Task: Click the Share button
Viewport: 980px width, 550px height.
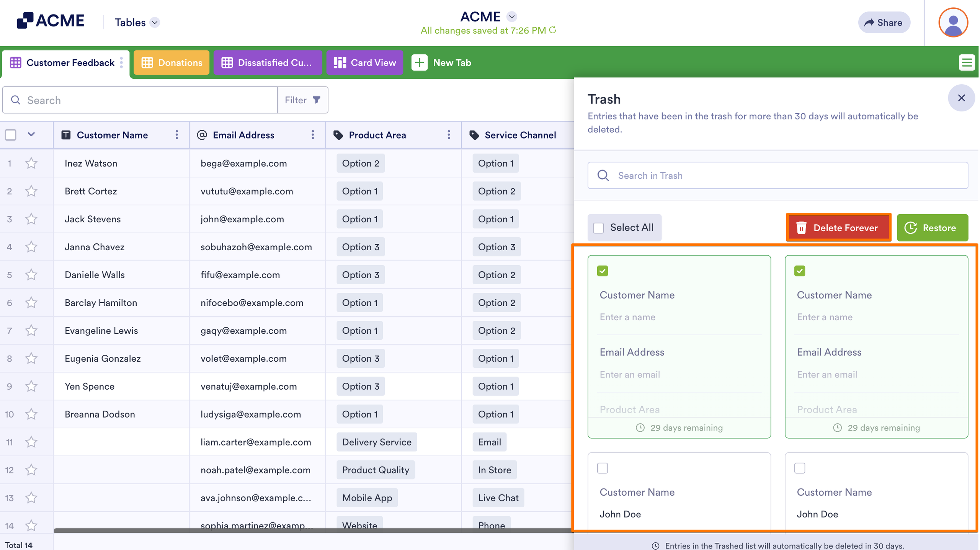Action: point(884,23)
